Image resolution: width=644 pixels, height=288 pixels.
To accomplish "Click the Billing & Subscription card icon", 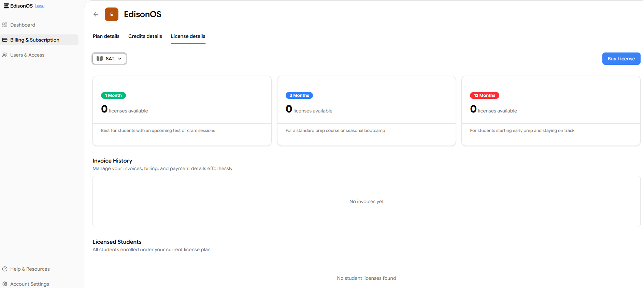I will click(5, 40).
